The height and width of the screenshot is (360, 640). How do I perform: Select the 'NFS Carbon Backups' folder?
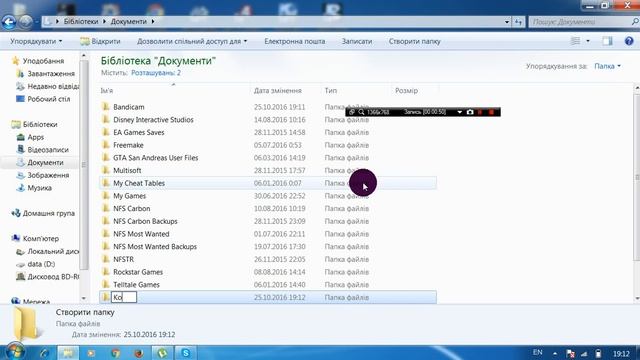[x=145, y=221]
